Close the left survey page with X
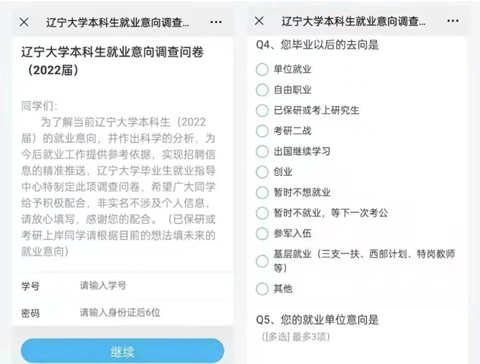 [24, 22]
